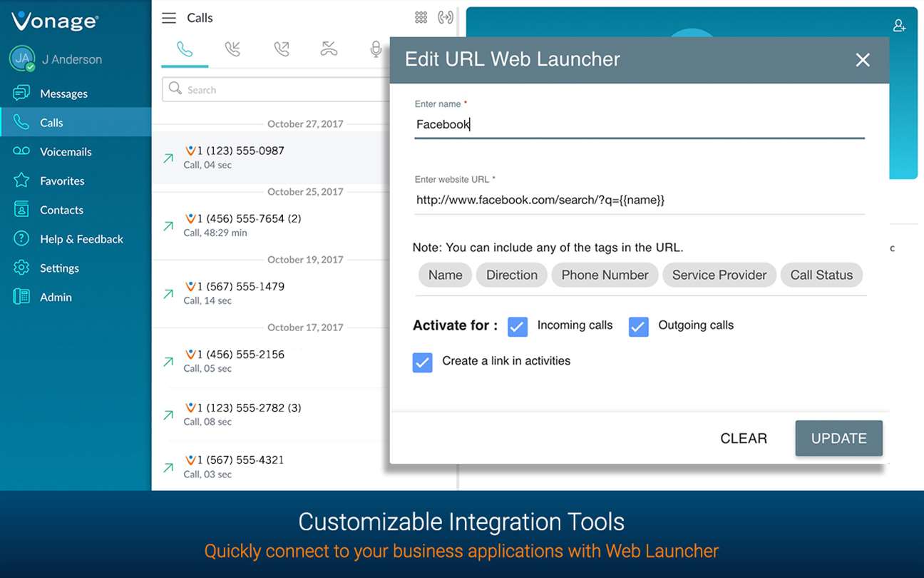The height and width of the screenshot is (578, 924).
Task: Select the call to 1 (456) 555-7654 (2)
Action: click(271, 225)
